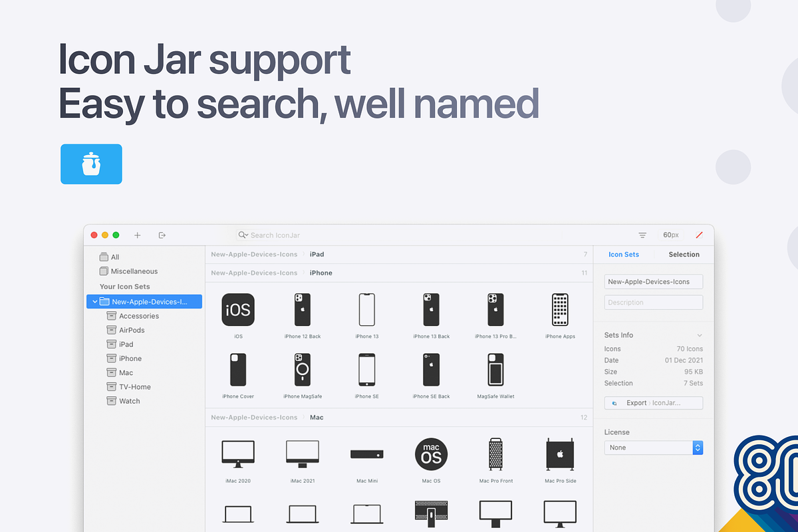Click the iPad group header breadcrumb
Image resolution: width=798 pixels, height=532 pixels.
click(317, 255)
